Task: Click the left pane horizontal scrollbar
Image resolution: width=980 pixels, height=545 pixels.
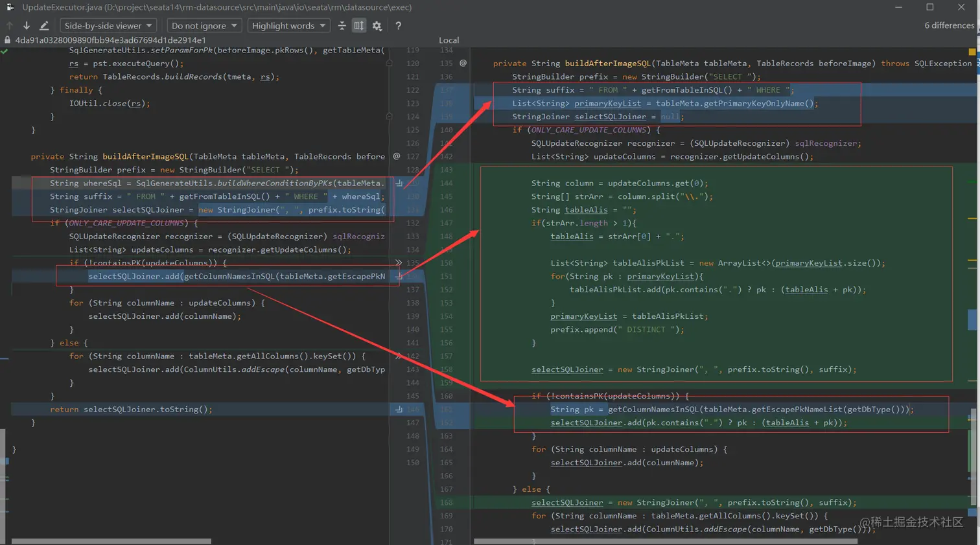Action: (x=111, y=541)
